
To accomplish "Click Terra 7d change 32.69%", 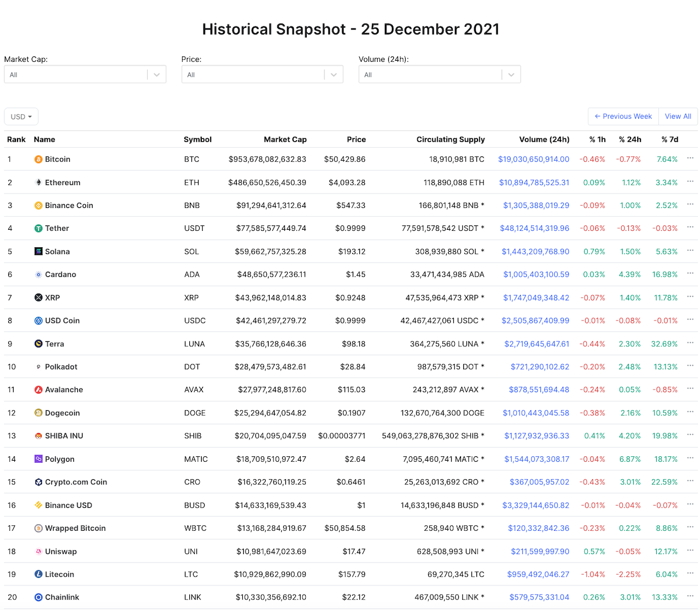I will (x=664, y=344).
